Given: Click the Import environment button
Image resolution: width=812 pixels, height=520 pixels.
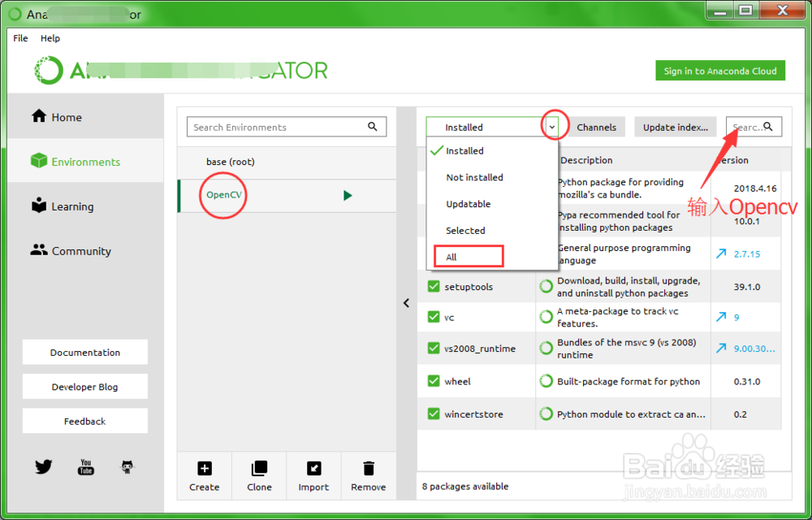Looking at the screenshot, I should pyautogui.click(x=313, y=476).
